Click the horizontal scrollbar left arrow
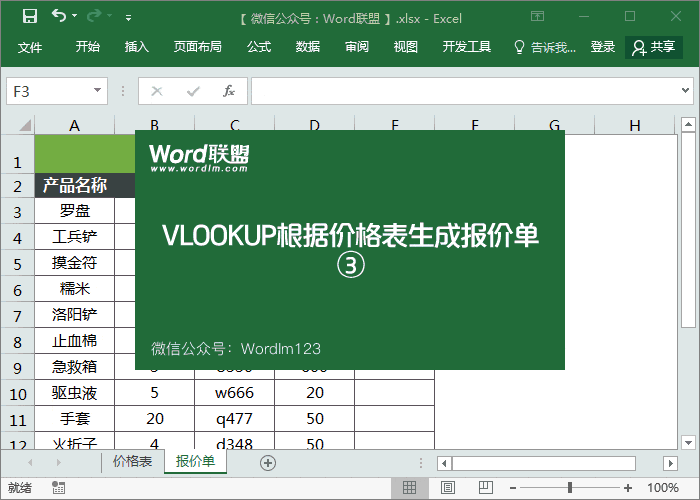The image size is (700, 500). [x=444, y=463]
